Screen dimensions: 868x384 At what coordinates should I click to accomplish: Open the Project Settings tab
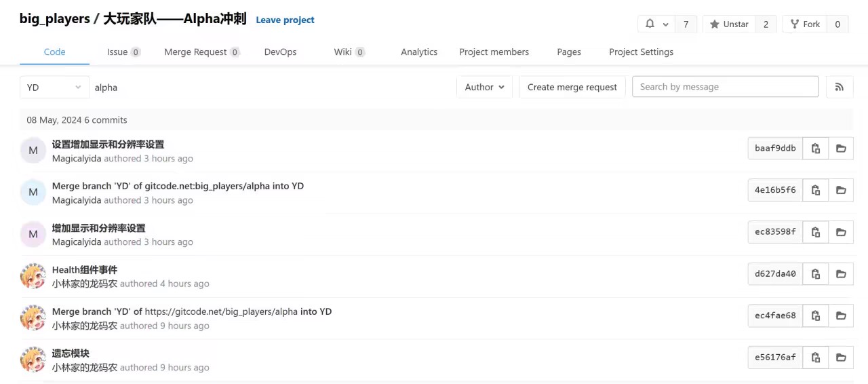point(641,52)
